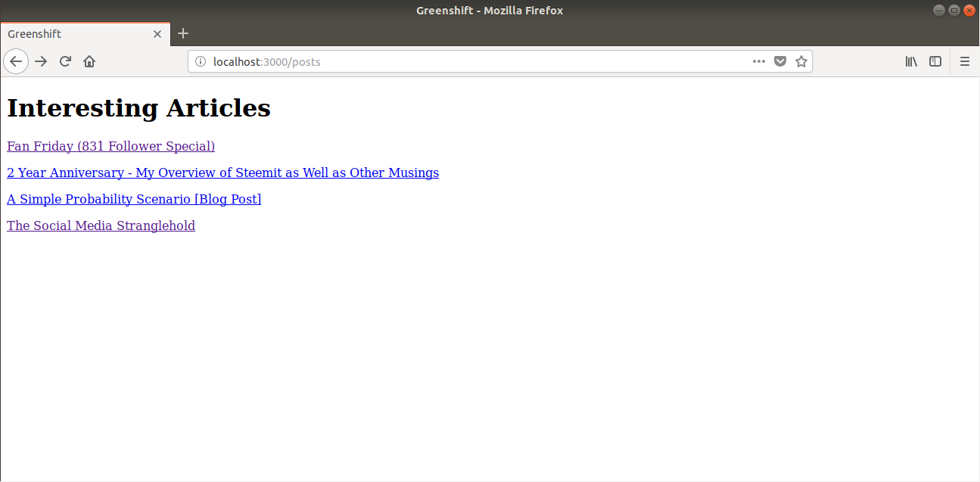
Task: Open the Firefox hamburger menu
Action: (x=965, y=61)
